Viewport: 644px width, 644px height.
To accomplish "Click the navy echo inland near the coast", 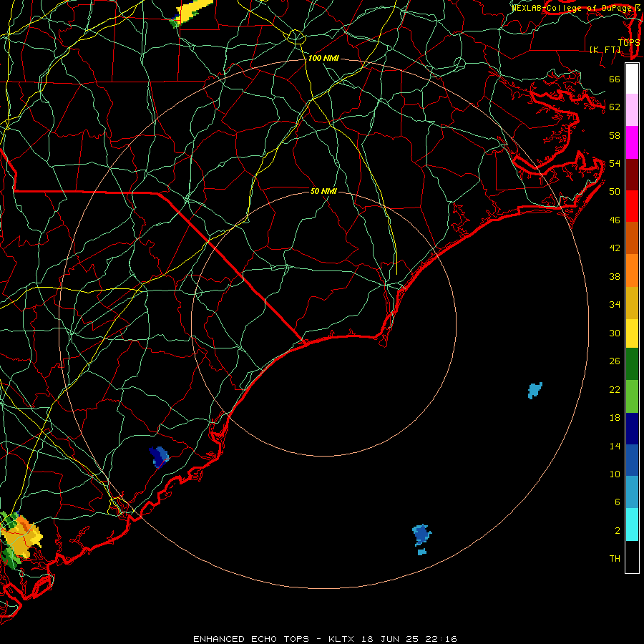I will (159, 457).
